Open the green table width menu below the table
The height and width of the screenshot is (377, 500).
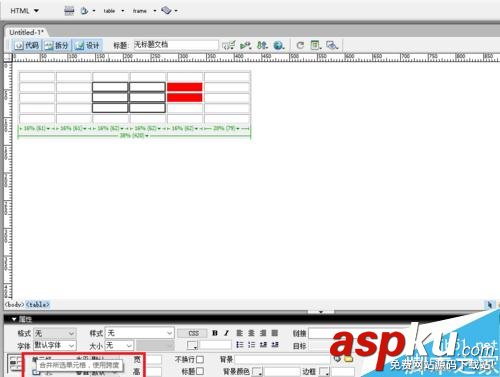134,136
